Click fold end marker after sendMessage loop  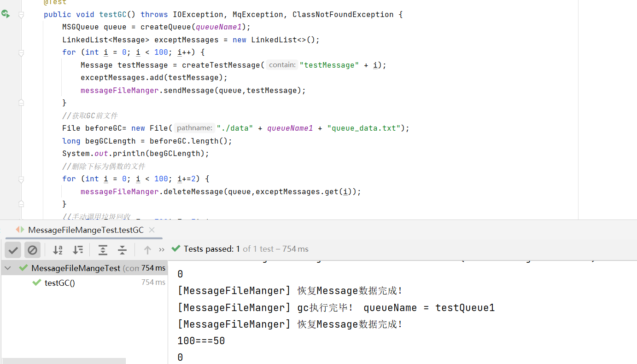21,103
